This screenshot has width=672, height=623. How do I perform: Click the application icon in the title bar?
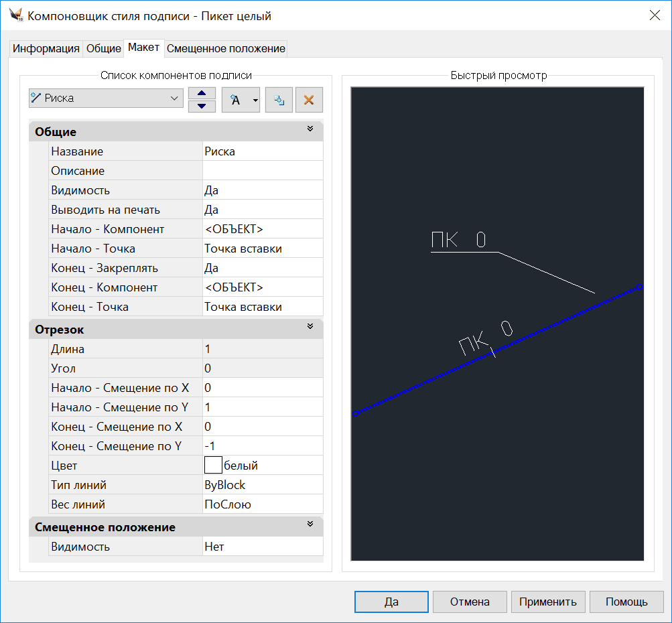[x=16, y=16]
